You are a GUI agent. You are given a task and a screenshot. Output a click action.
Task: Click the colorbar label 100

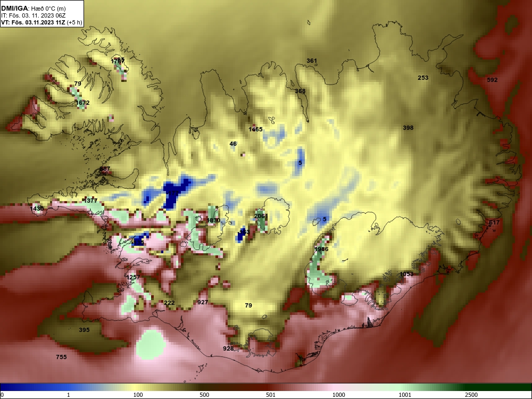[x=138, y=395]
